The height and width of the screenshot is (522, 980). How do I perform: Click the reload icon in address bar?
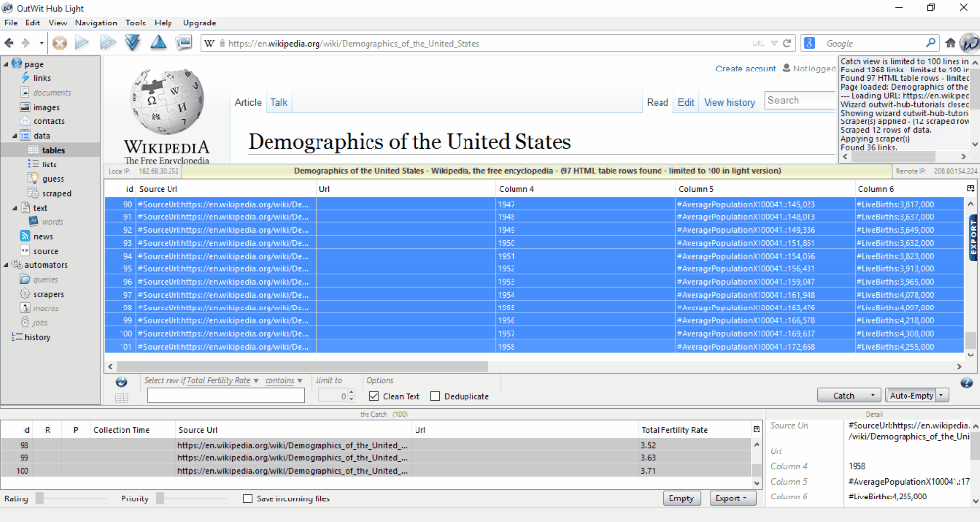pyautogui.click(x=787, y=44)
